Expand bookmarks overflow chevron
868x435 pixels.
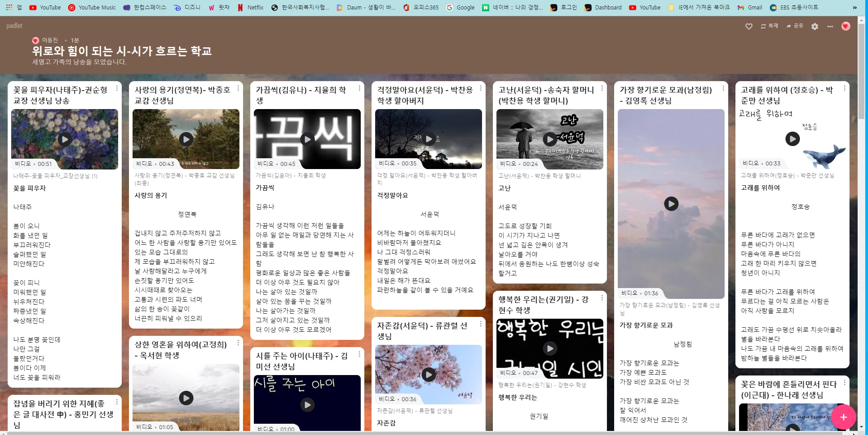tap(854, 7)
